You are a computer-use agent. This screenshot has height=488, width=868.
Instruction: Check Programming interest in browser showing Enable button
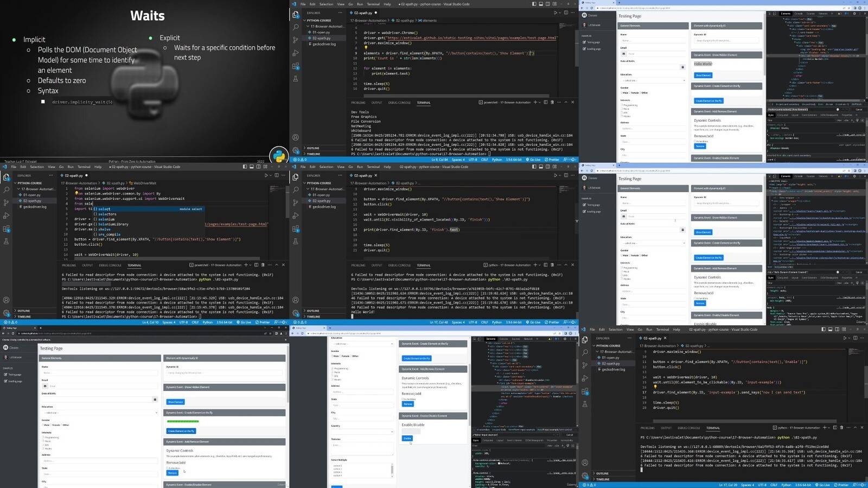click(x=333, y=368)
